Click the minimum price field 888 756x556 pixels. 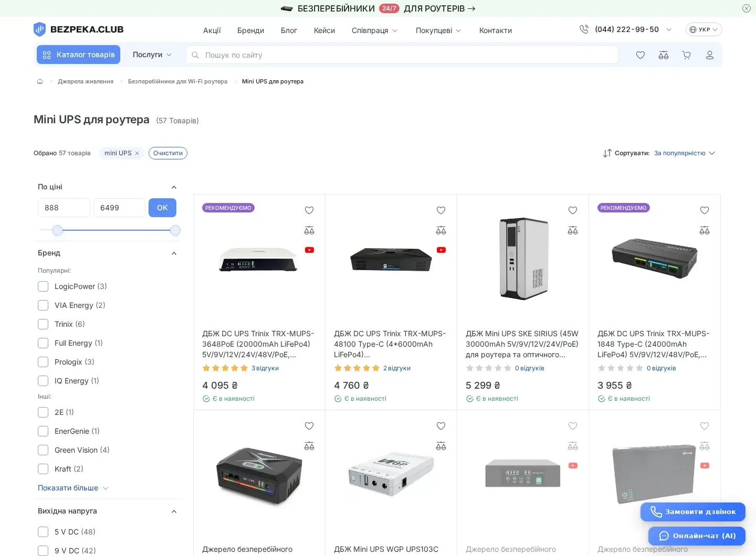pos(64,208)
